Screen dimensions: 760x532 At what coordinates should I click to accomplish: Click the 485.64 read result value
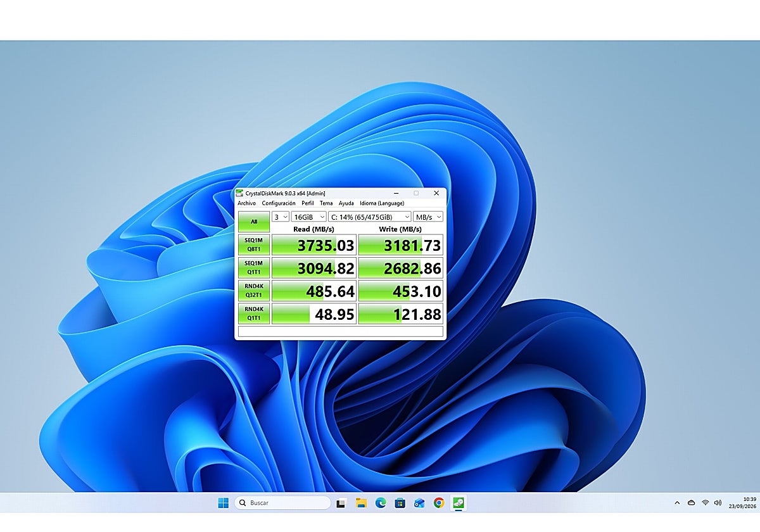(314, 291)
